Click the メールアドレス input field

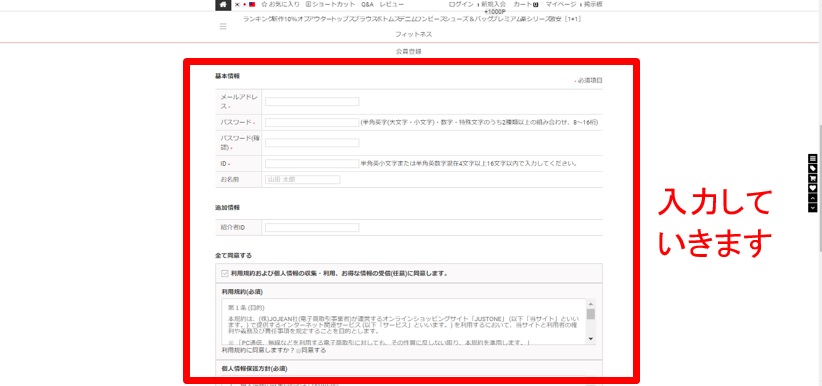[312, 102]
